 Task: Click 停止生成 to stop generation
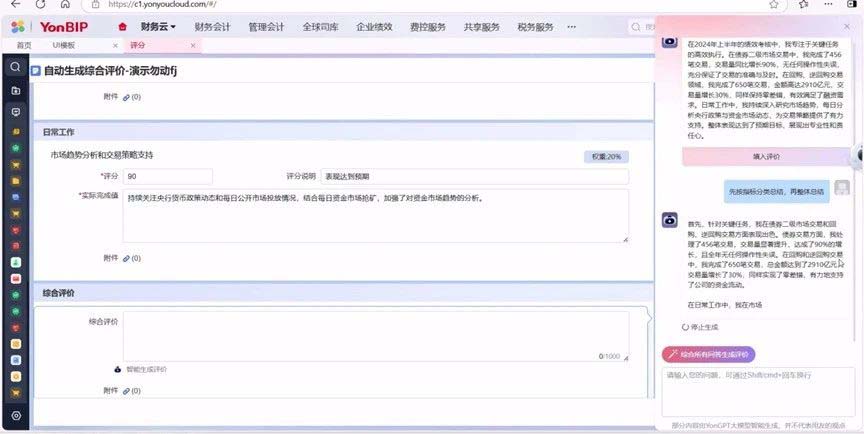tap(704, 327)
